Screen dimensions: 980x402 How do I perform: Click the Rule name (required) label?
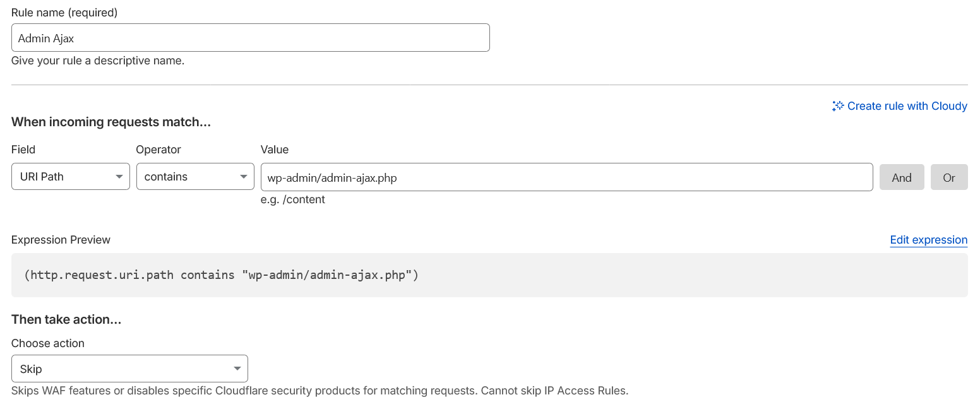coord(64,13)
